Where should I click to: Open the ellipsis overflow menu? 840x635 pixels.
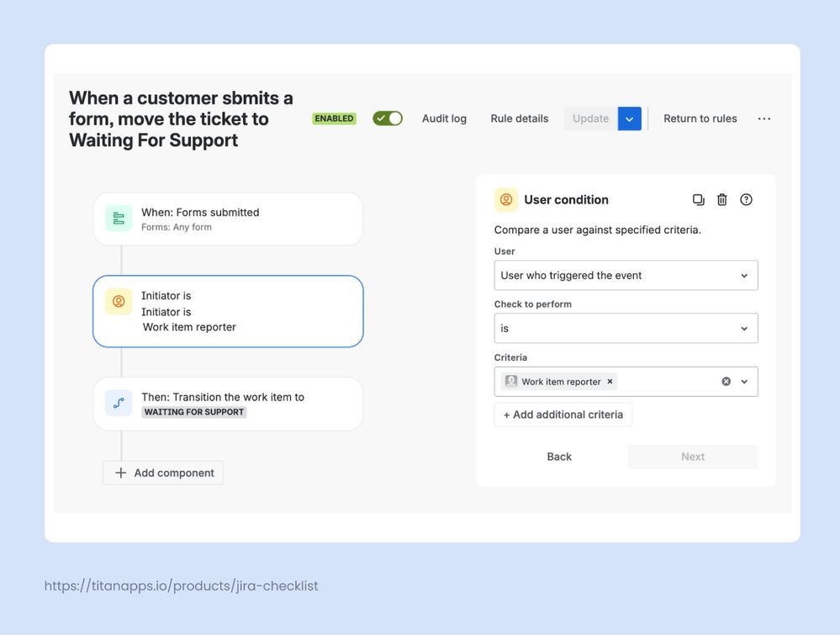763,118
